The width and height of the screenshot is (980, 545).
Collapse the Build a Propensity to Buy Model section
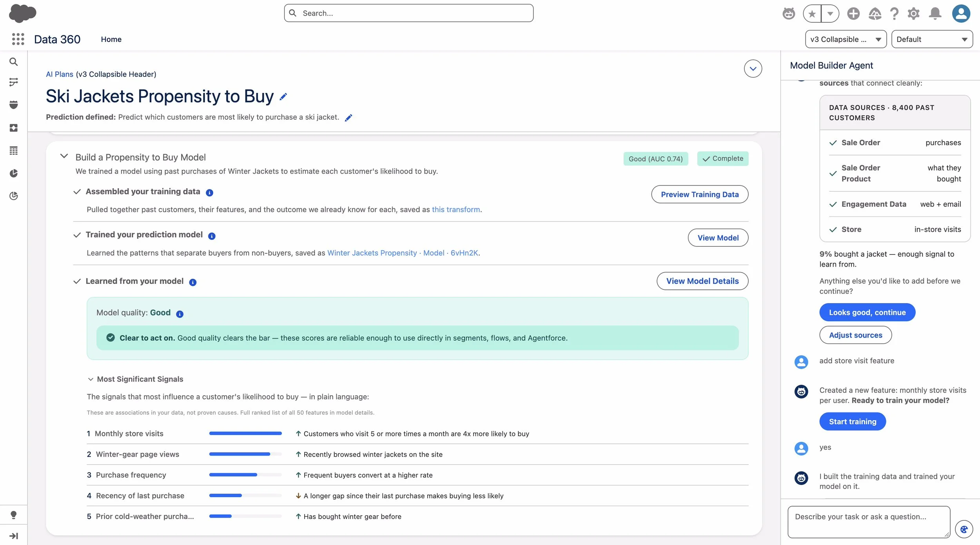tap(64, 156)
